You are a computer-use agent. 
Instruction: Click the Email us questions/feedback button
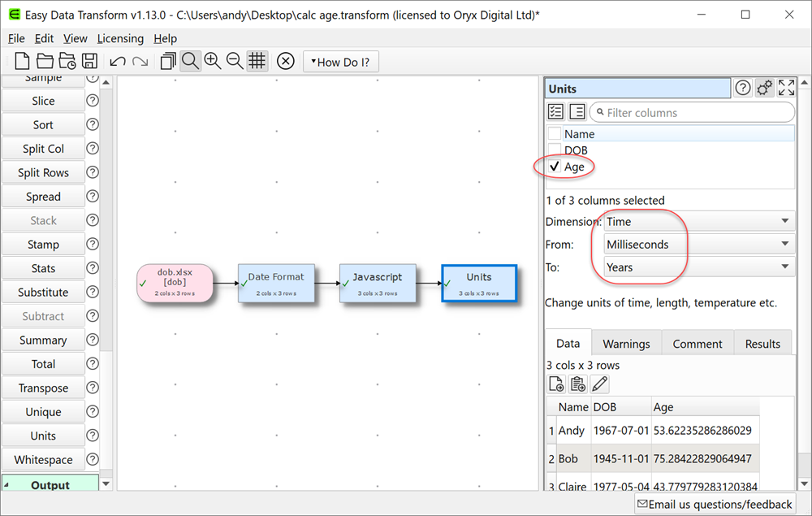pos(715,504)
